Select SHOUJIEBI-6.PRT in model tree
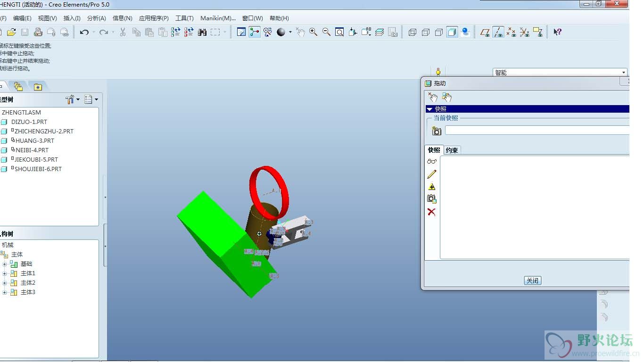This screenshot has height=362, width=644. coord(38,169)
